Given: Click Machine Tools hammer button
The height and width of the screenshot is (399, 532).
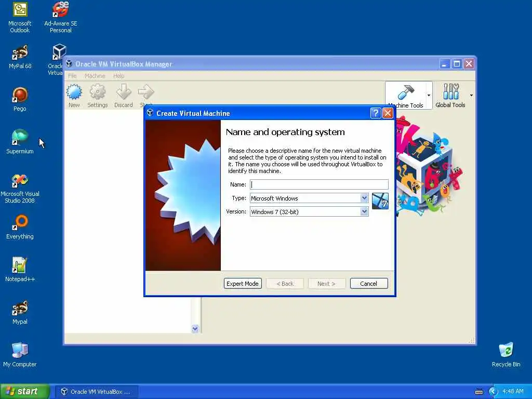Looking at the screenshot, I should (406, 96).
